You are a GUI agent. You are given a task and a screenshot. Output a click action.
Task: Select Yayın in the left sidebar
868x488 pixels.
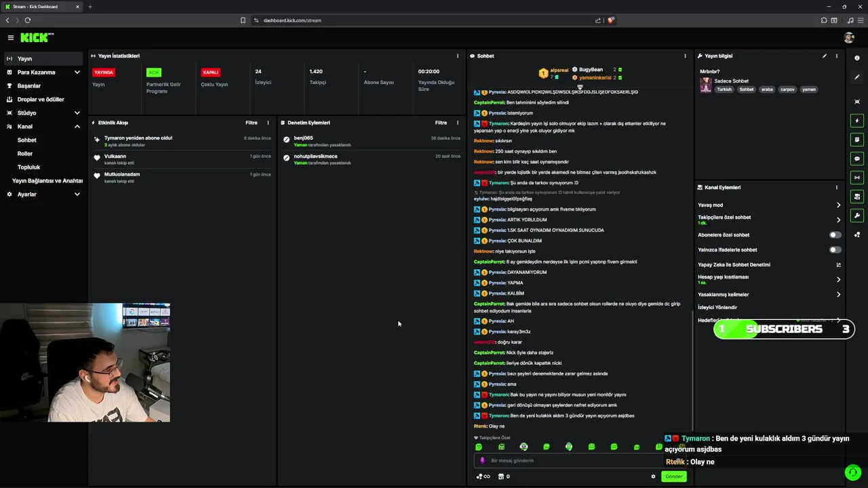click(x=43, y=59)
